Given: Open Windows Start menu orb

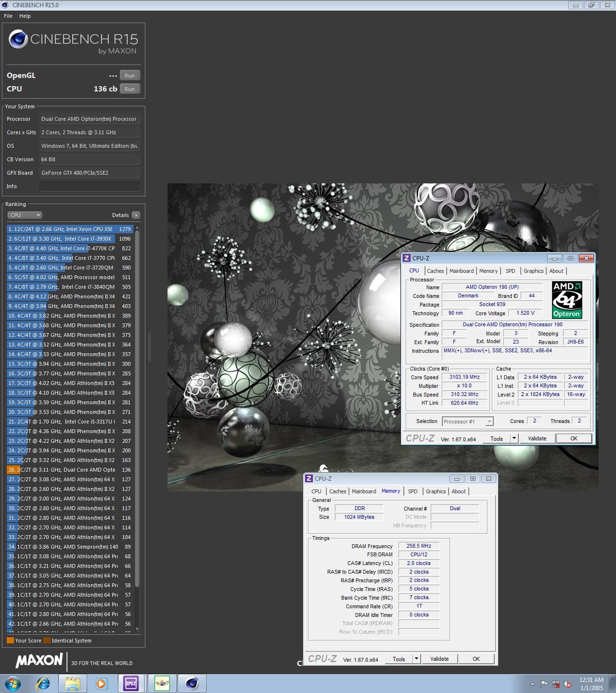Looking at the screenshot, I should click(13, 683).
